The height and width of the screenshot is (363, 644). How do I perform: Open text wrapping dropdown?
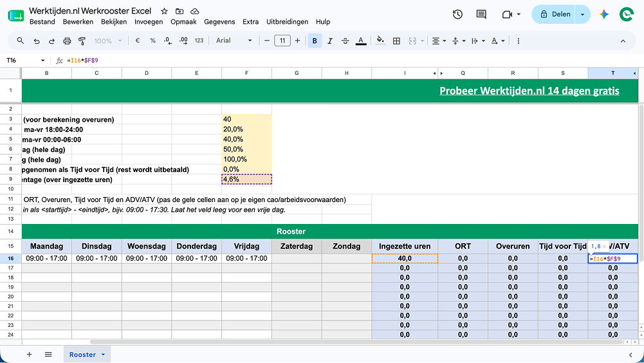pos(478,41)
